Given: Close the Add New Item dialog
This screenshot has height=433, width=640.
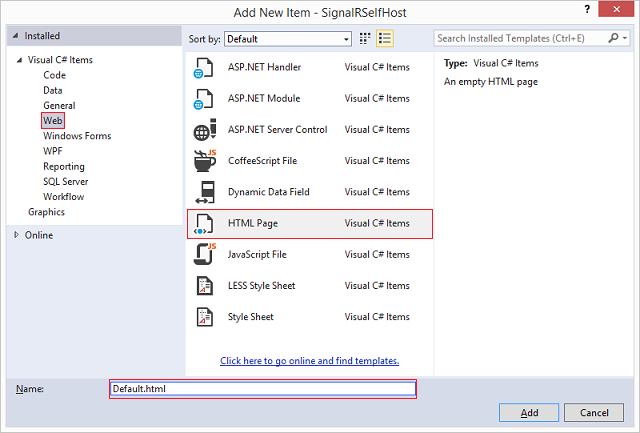Looking at the screenshot, I should point(616,9).
